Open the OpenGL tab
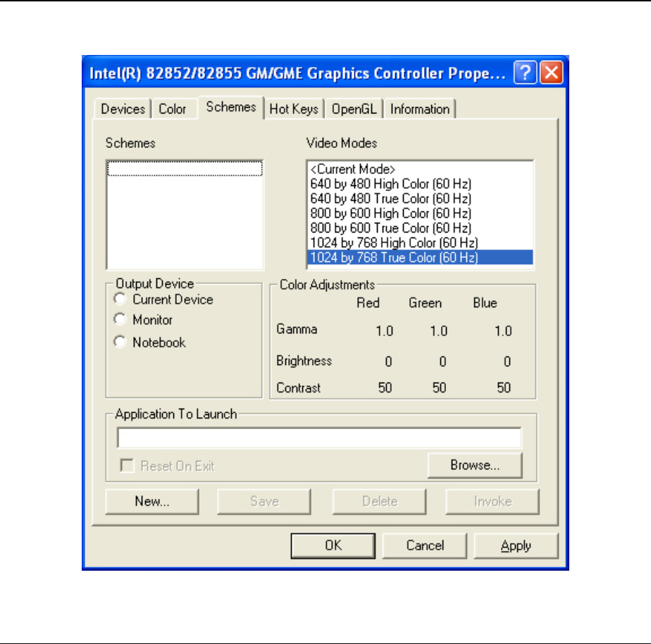 pos(354,109)
